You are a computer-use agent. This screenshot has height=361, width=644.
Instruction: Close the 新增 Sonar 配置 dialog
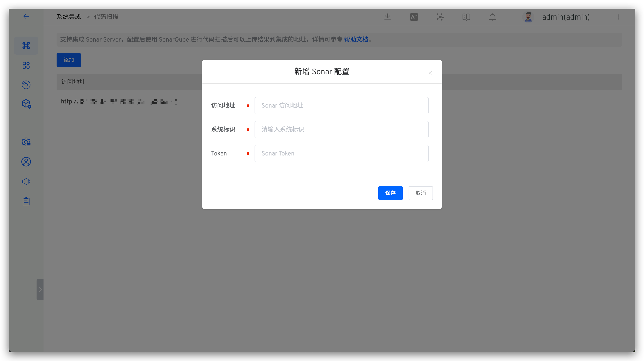click(430, 73)
